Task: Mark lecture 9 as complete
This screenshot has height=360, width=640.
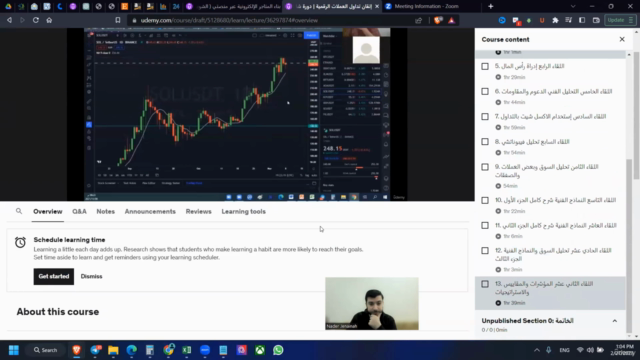Action: click(485, 167)
